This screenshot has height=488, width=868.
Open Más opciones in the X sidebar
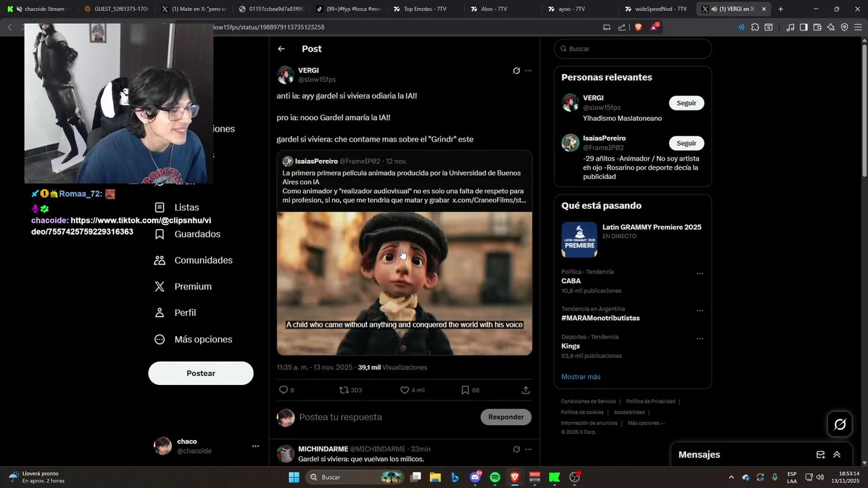[194, 340]
